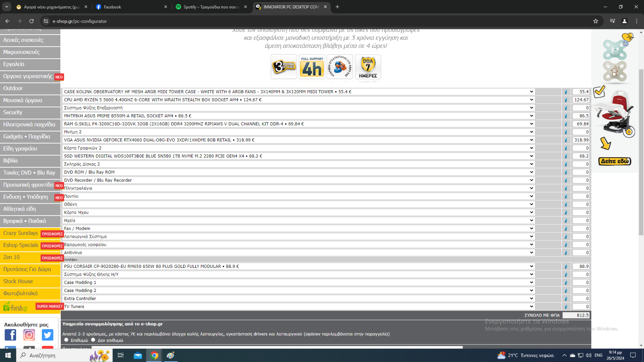Open Chrome from the taskbar

pyautogui.click(x=154, y=355)
